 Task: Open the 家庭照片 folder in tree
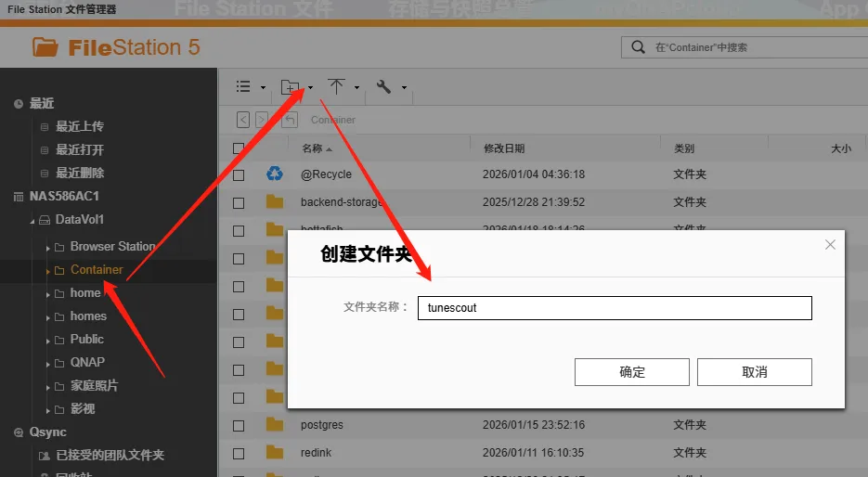(94, 386)
